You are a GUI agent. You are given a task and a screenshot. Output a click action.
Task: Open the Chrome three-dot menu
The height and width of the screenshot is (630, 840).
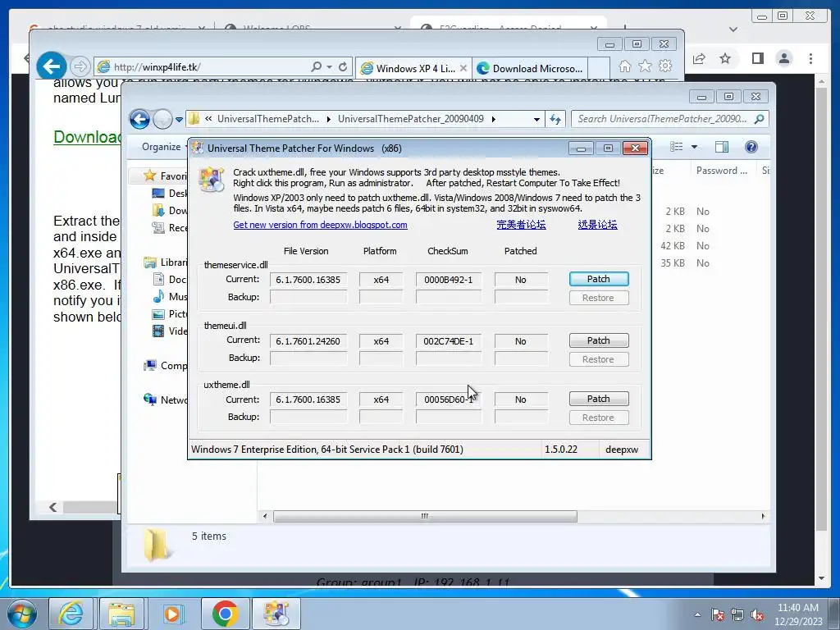(x=811, y=58)
